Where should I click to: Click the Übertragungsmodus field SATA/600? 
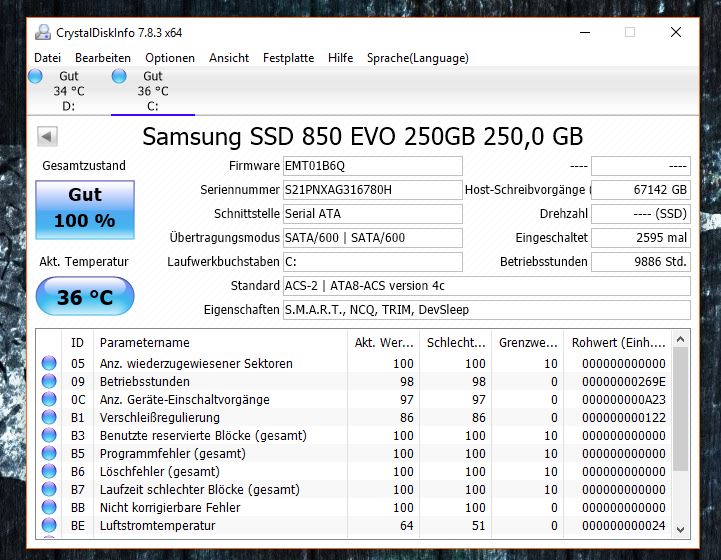point(372,238)
